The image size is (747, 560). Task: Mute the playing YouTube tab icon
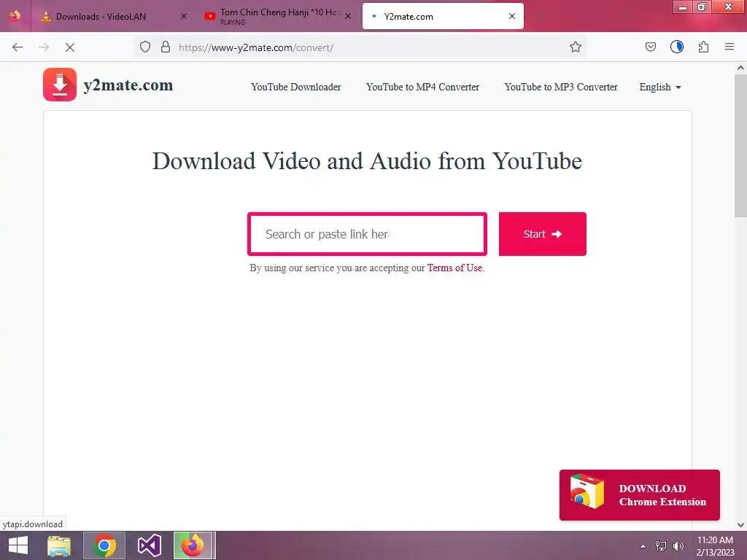(x=209, y=16)
